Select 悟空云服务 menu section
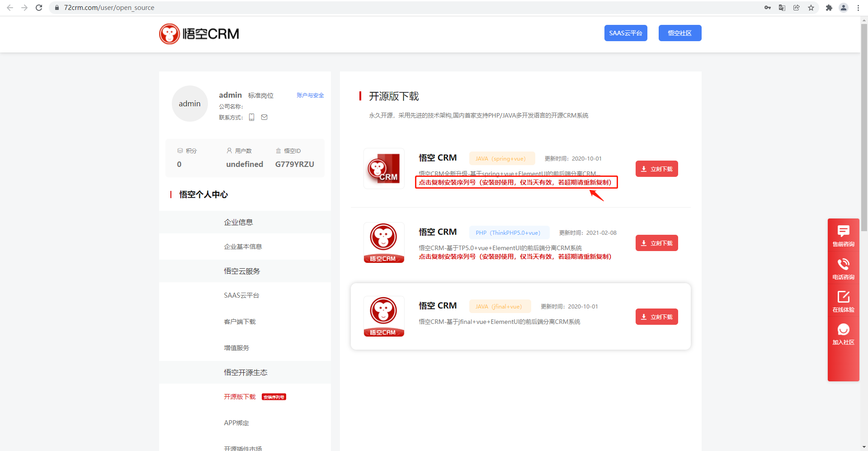This screenshot has height=451, width=868. [x=245, y=271]
